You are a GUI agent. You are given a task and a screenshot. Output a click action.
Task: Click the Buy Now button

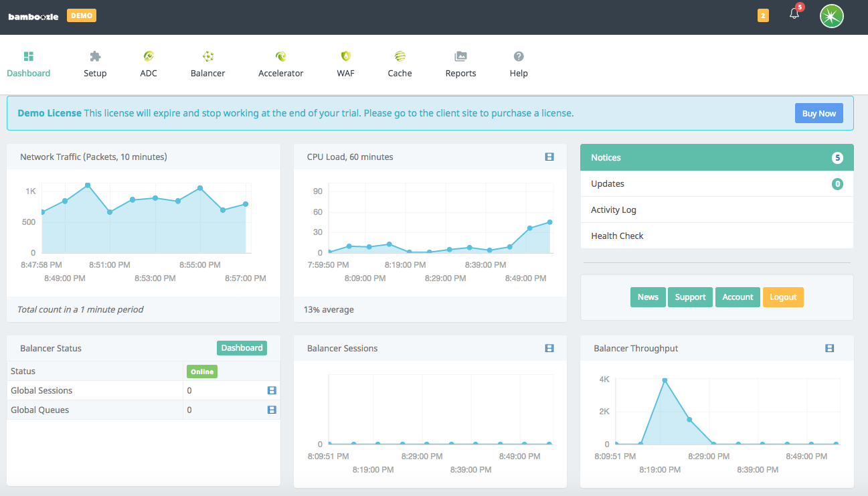click(819, 113)
